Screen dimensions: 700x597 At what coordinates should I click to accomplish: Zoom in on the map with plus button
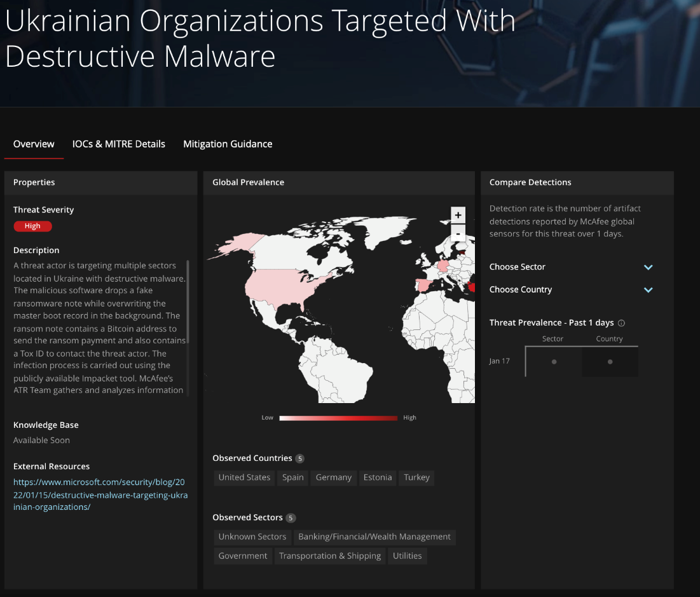pyautogui.click(x=458, y=215)
